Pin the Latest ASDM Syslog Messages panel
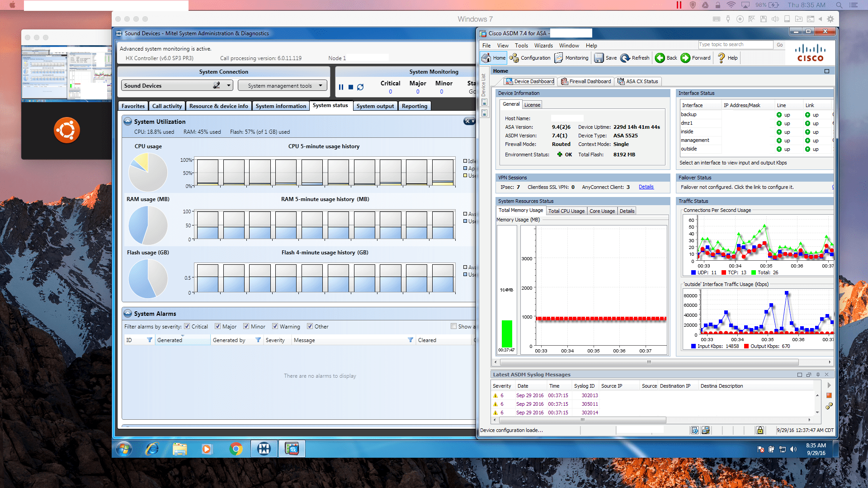This screenshot has width=868, height=488. click(818, 375)
